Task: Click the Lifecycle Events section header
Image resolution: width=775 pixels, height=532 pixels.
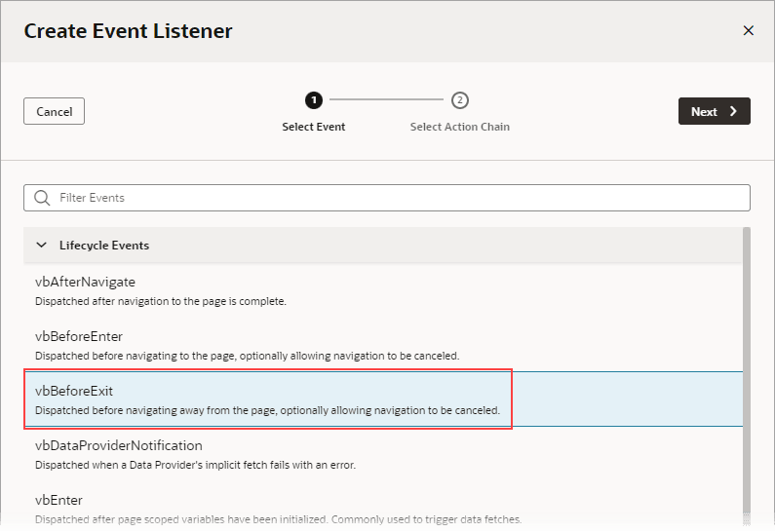Action: coord(383,245)
